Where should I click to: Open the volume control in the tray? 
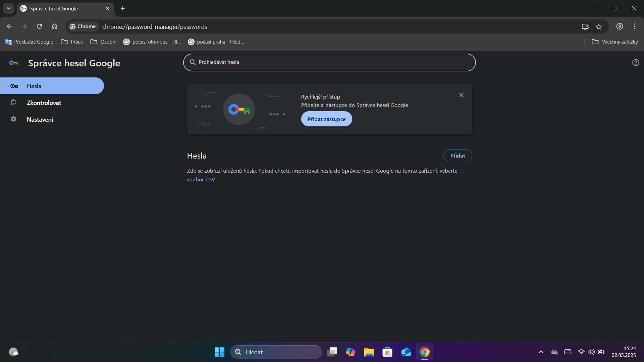tap(591, 352)
